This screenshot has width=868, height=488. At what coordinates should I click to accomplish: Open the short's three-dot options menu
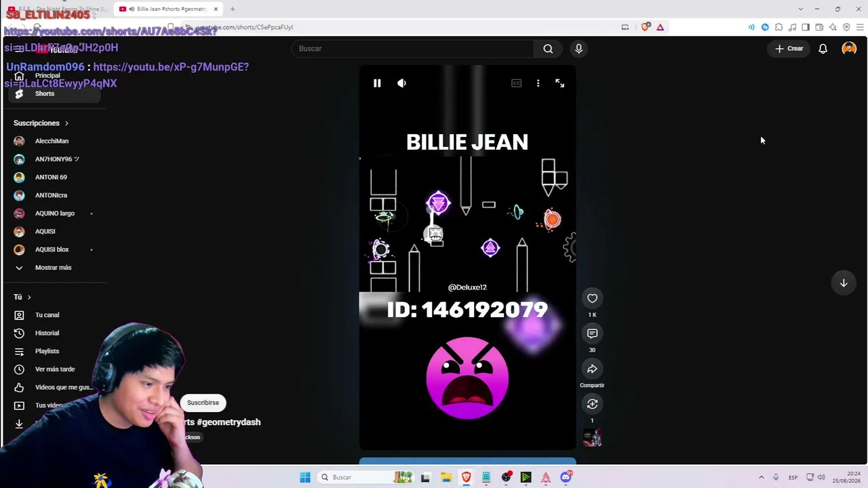[538, 83]
